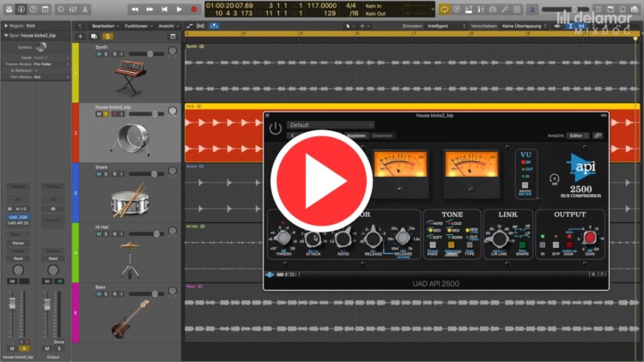The image size is (644, 362).
Task: Expand the Region: Kick disclosure triangle
Action: [6, 26]
